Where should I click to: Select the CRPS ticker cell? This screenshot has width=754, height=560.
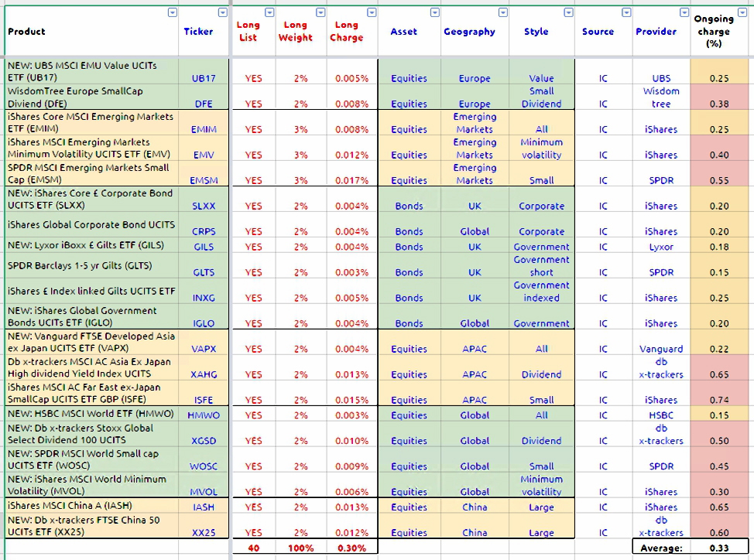point(204,224)
